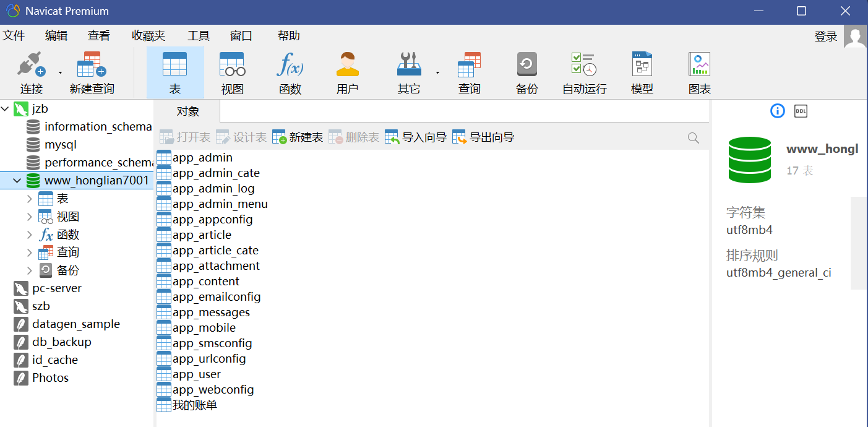This screenshot has width=868, height=427.
Task: Open the Backup (备份) toolbar icon
Action: pyautogui.click(x=526, y=64)
